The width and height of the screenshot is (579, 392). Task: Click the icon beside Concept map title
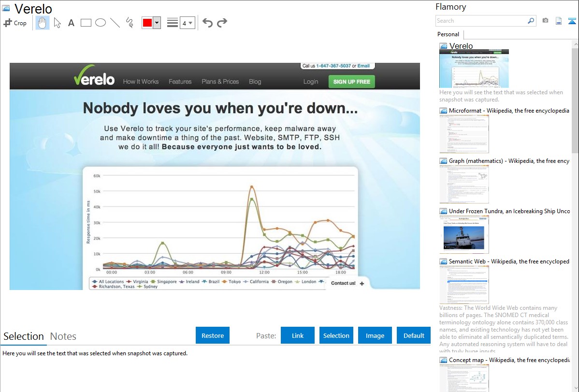(443, 360)
